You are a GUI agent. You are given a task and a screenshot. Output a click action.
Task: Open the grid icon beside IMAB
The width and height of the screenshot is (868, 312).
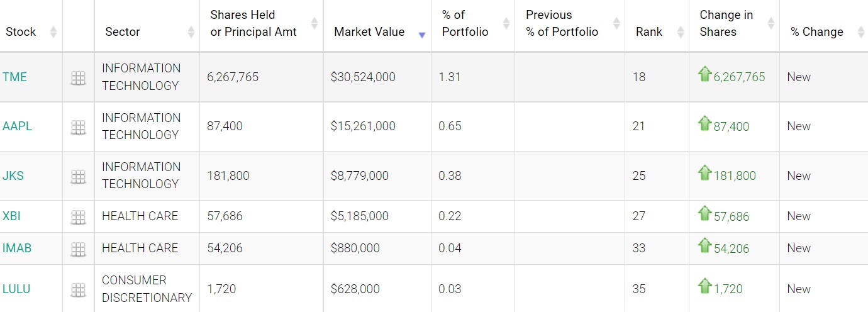coord(78,249)
